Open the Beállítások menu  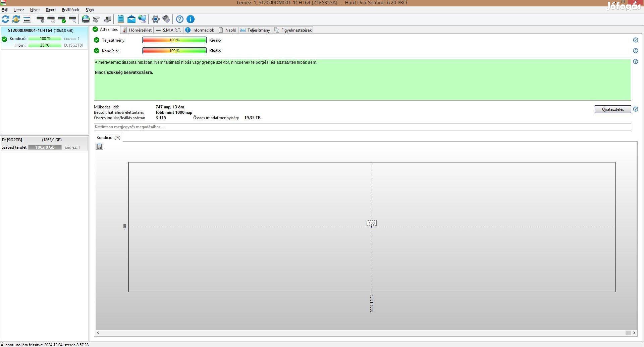pyautogui.click(x=70, y=10)
